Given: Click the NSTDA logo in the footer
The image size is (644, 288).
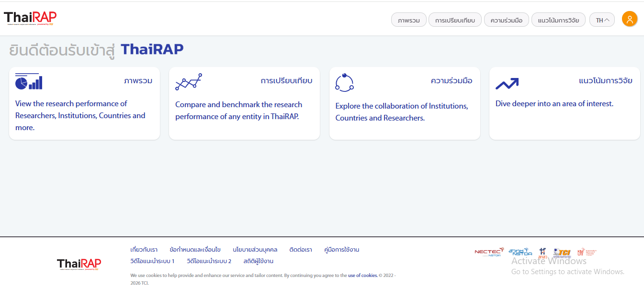Looking at the screenshot, I should pyautogui.click(x=520, y=252).
